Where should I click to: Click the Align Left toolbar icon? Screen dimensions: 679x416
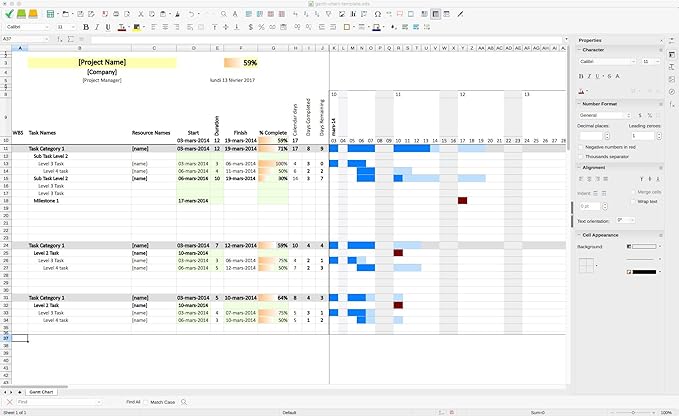(154, 27)
